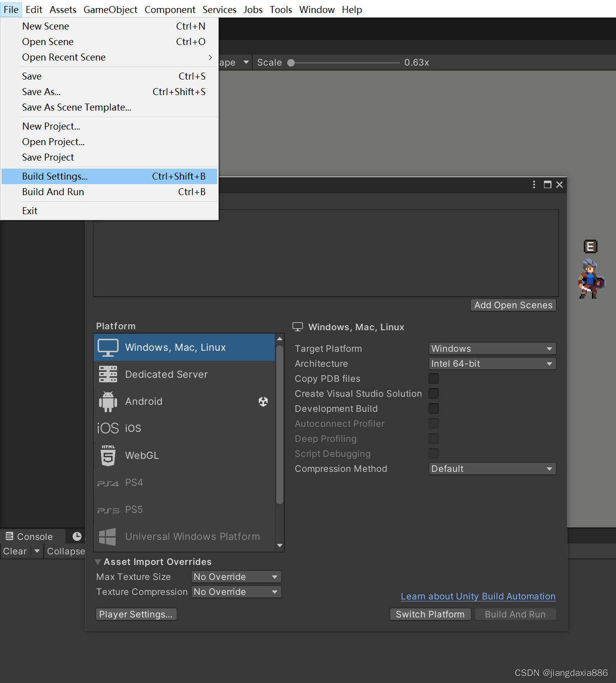Open the Jobs menu

coord(253,10)
